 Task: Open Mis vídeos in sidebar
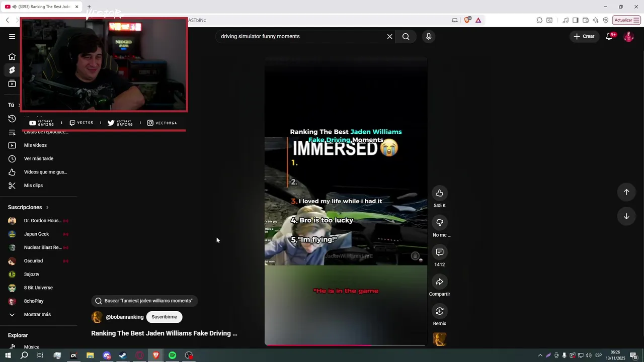[x=35, y=145]
